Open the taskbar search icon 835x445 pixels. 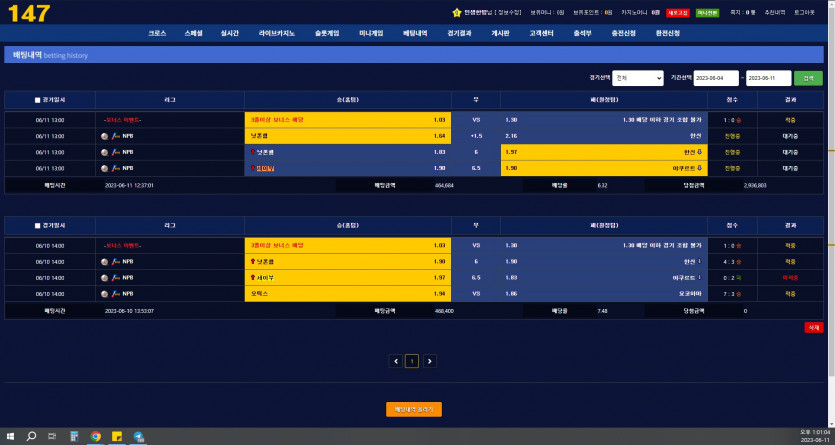tap(32, 437)
